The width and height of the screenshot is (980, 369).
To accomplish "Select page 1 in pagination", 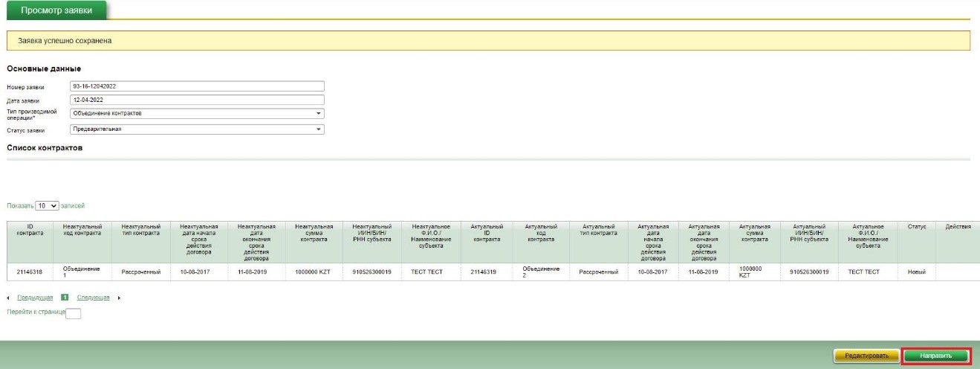I will 65,298.
